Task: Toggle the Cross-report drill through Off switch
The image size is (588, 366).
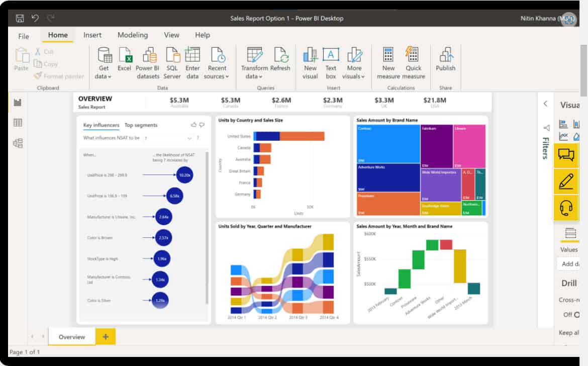Action: pos(577,314)
